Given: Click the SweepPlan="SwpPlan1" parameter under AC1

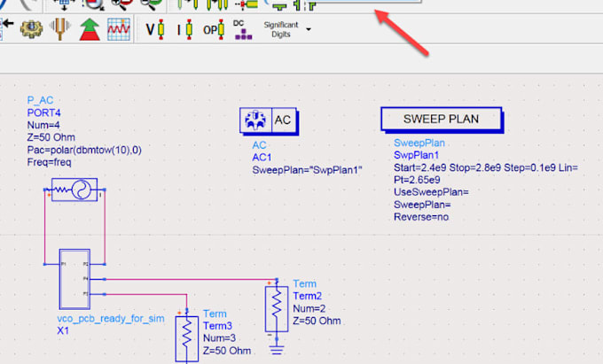Looking at the screenshot, I should coord(307,170).
